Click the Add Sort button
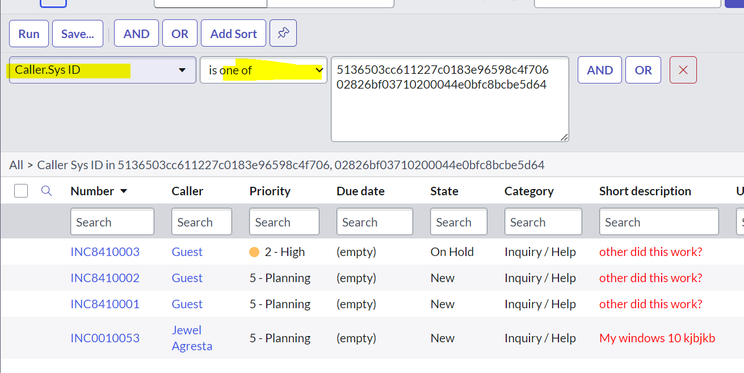 [233, 34]
